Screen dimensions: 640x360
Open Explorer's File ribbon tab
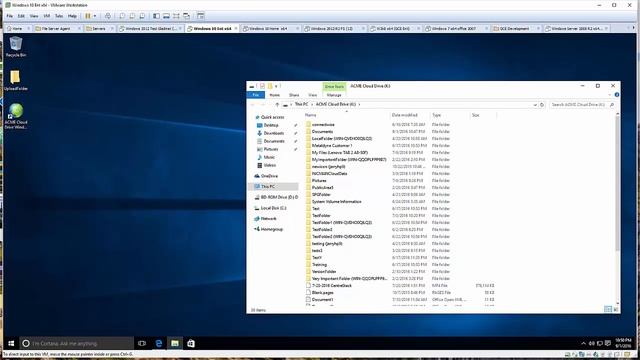pos(256,95)
